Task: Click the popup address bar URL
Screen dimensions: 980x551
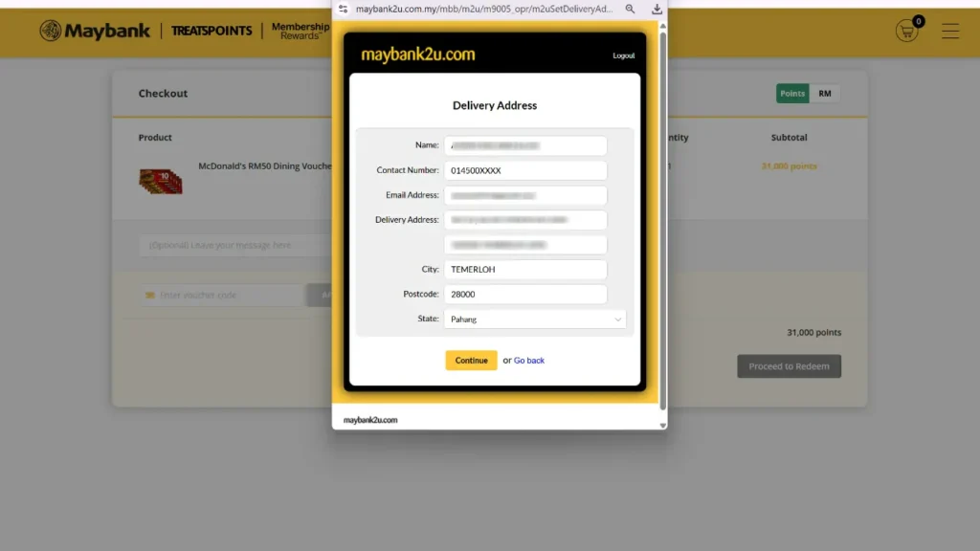Action: point(484,9)
